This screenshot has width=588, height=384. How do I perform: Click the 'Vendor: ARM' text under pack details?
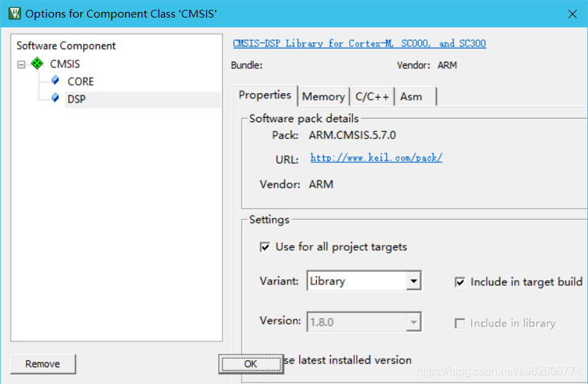[296, 185]
